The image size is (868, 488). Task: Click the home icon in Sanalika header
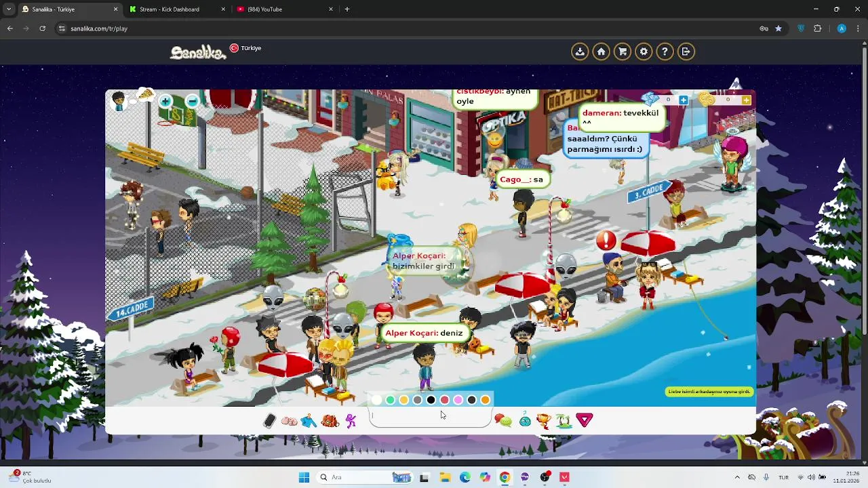point(601,52)
